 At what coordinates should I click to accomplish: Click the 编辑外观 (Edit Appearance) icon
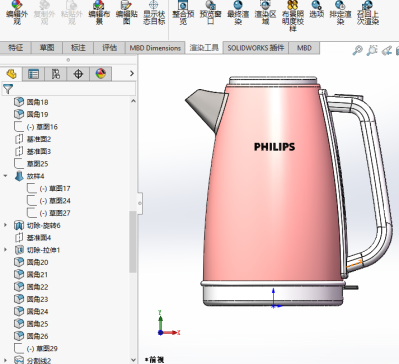click(x=17, y=12)
